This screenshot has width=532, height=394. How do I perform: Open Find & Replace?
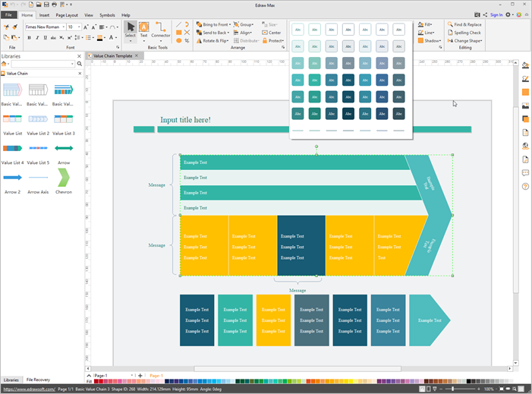[x=450, y=25]
